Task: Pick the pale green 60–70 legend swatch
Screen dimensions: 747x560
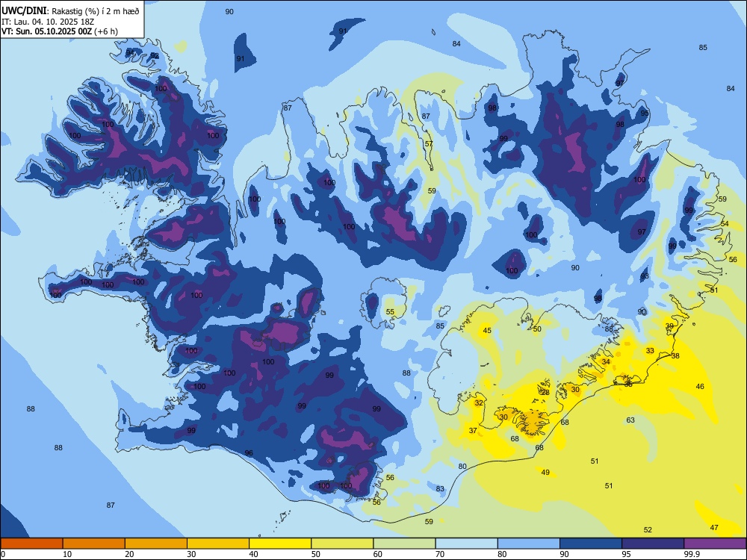Action: (404, 544)
